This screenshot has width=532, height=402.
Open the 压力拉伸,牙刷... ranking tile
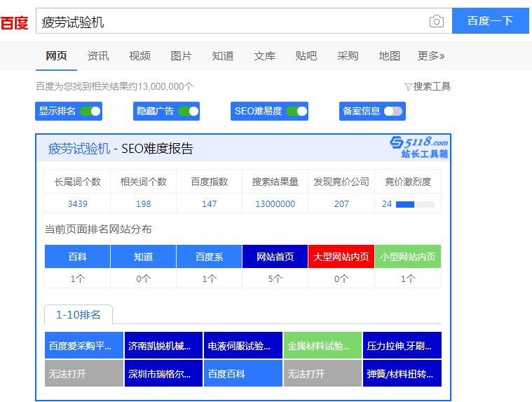point(402,346)
